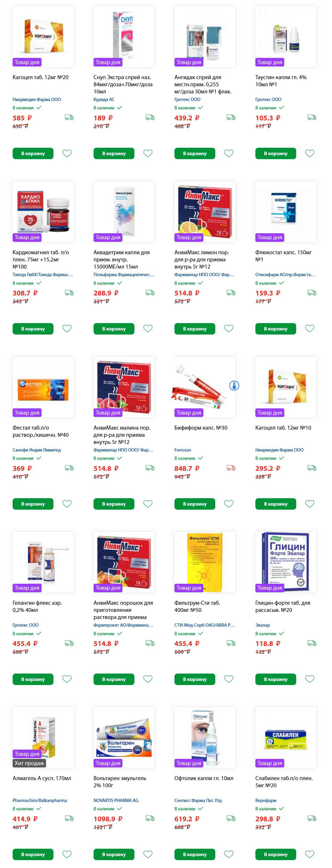The image size is (332, 868).
Task: Click the thermometer icon on Бифиформ image
Action: (234, 386)
